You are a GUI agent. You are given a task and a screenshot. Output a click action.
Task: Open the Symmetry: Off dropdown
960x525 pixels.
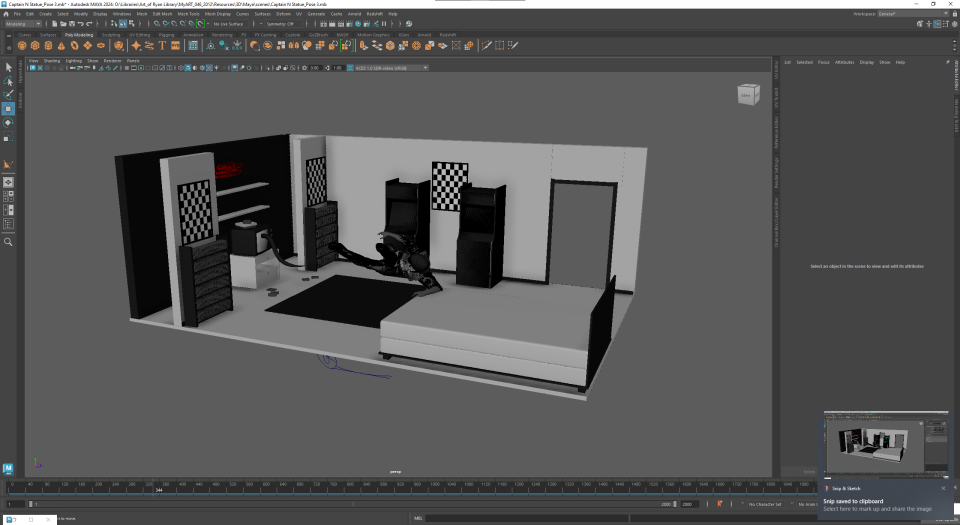point(283,24)
